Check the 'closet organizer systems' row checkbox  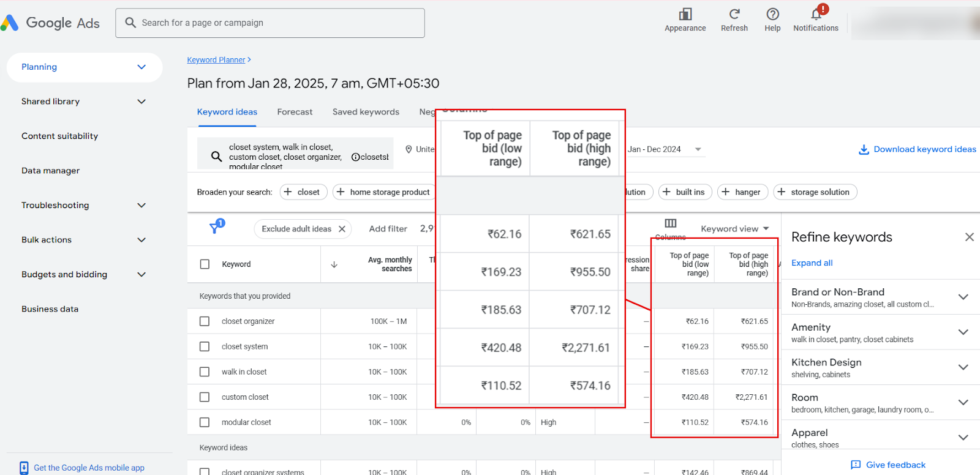click(205, 471)
